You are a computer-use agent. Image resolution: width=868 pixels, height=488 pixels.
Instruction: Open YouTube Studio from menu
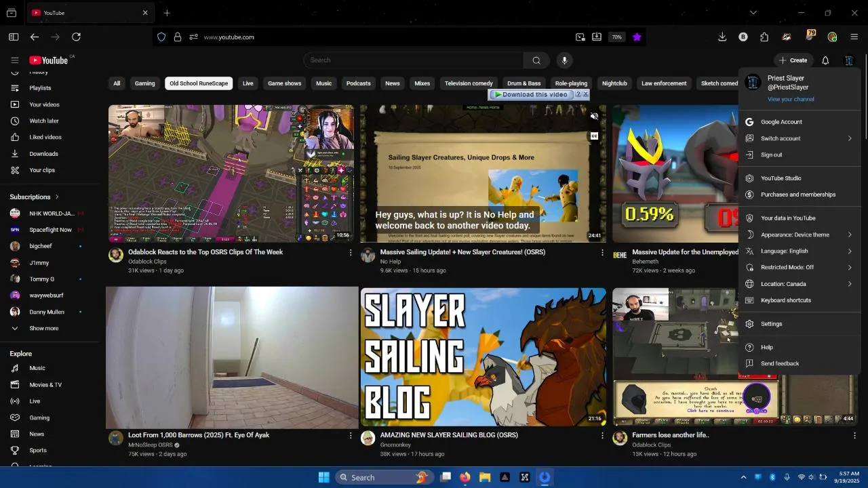[x=799, y=178]
